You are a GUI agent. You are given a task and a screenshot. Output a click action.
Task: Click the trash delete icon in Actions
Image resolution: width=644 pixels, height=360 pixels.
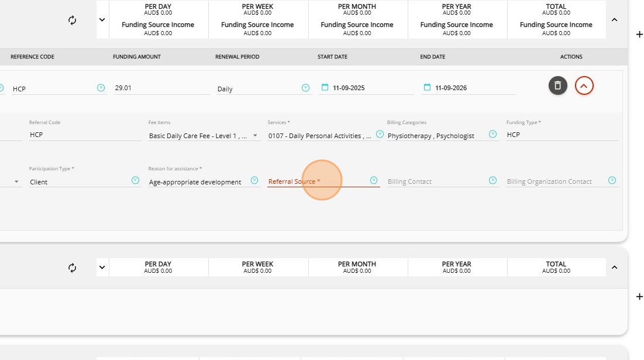pos(557,85)
